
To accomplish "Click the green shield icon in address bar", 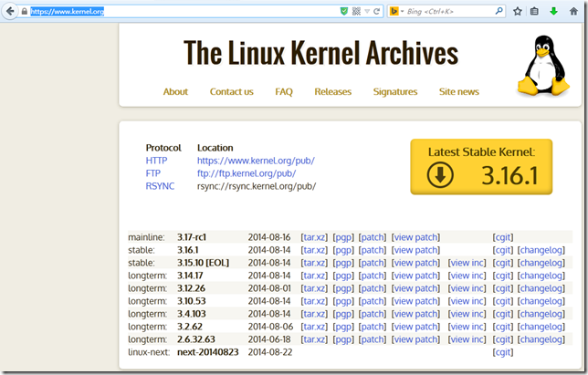I will coord(344,11).
